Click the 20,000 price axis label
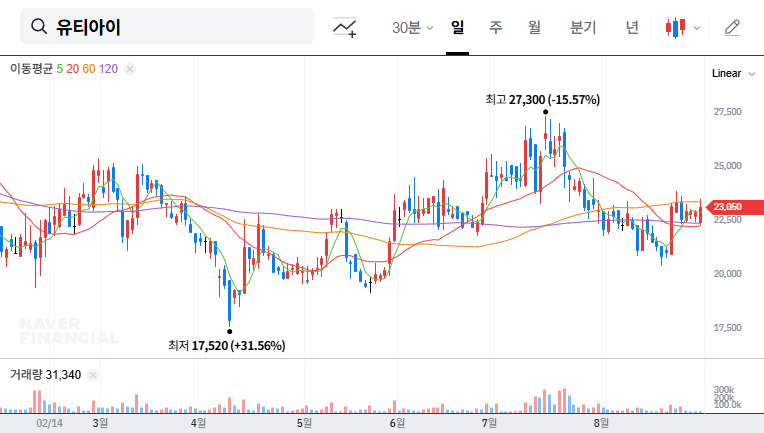The width and height of the screenshot is (764, 433). click(727, 274)
